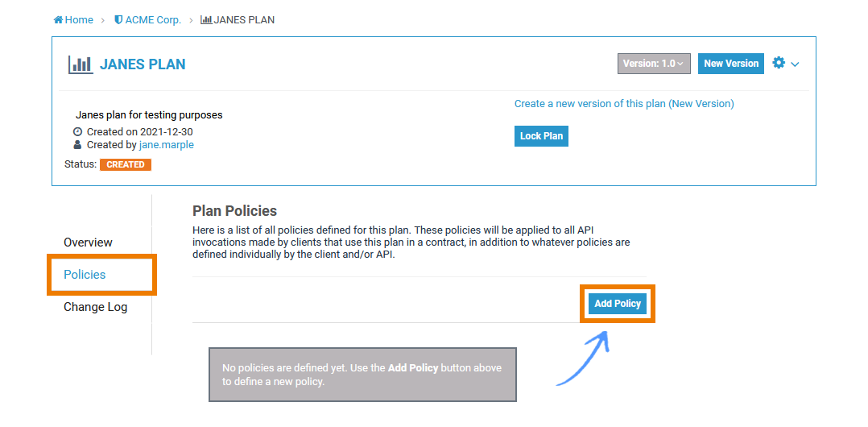868x427 pixels.
Task: Click the Lock Plan button
Action: pos(541,136)
